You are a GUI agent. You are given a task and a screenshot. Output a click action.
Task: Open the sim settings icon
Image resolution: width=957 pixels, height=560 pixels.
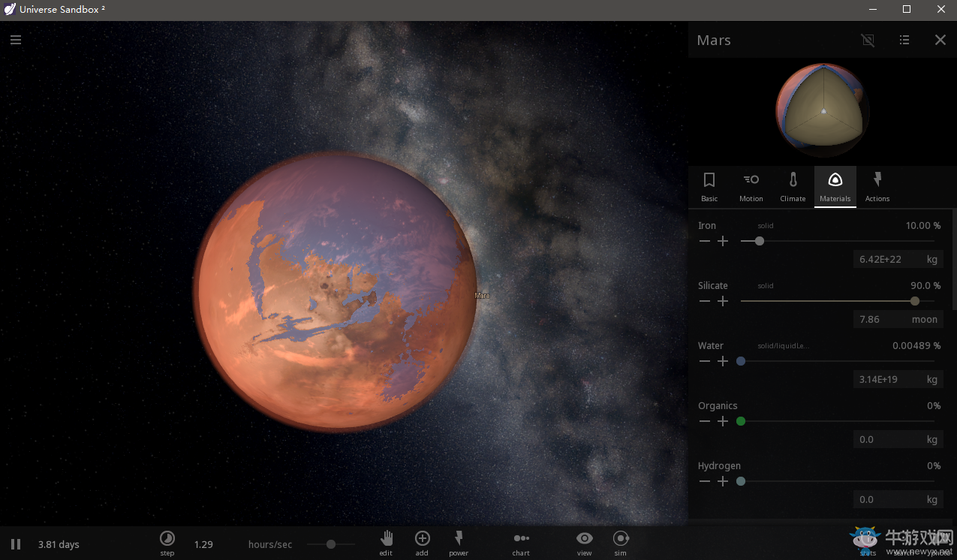(x=621, y=538)
